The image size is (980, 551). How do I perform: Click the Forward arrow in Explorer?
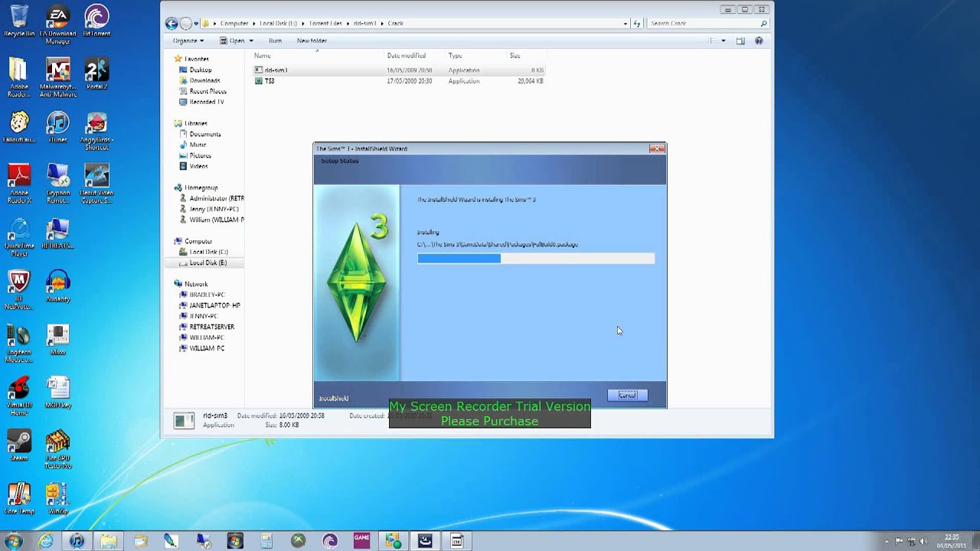(185, 24)
